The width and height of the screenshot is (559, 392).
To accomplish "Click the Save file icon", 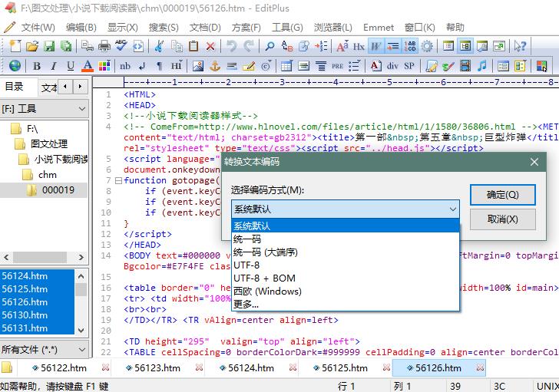I will coord(49,46).
